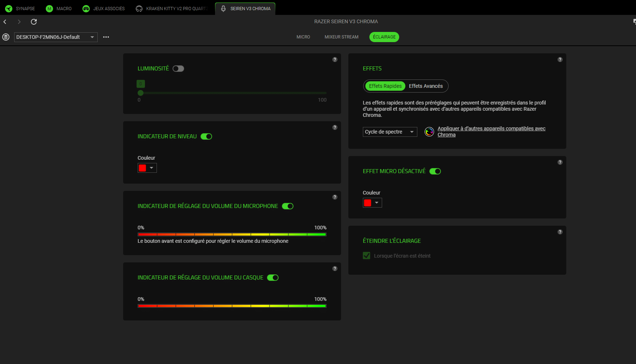Switch to the Macro tab
Screen dimensions: 636x364
pyautogui.click(x=59, y=9)
